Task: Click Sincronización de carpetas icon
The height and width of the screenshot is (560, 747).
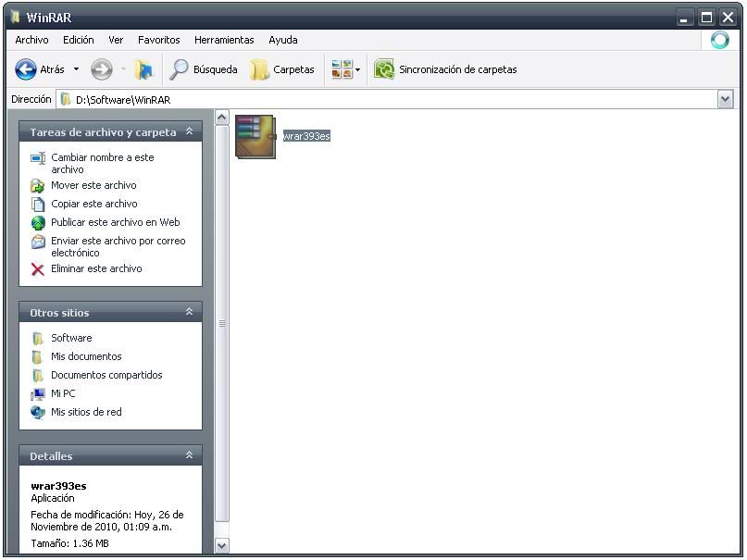Action: point(384,69)
